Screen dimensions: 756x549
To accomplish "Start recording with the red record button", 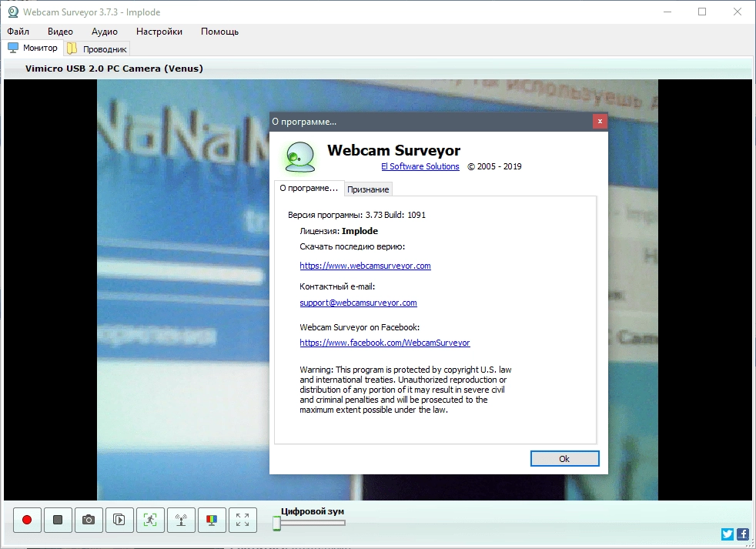I will (27, 520).
